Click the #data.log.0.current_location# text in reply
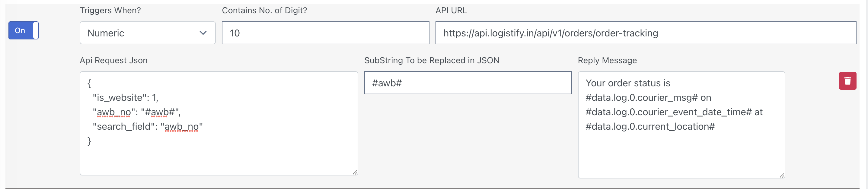868x189 pixels. [650, 126]
